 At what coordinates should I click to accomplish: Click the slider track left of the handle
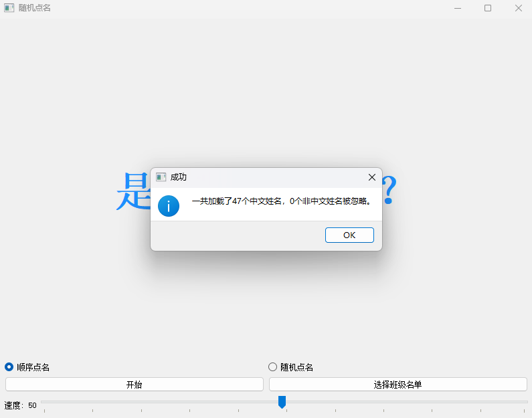(161, 402)
